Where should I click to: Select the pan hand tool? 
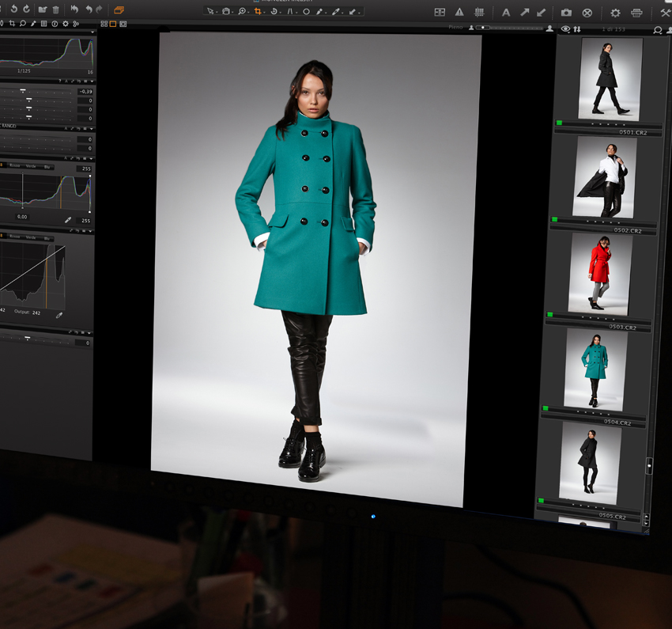pos(226,11)
